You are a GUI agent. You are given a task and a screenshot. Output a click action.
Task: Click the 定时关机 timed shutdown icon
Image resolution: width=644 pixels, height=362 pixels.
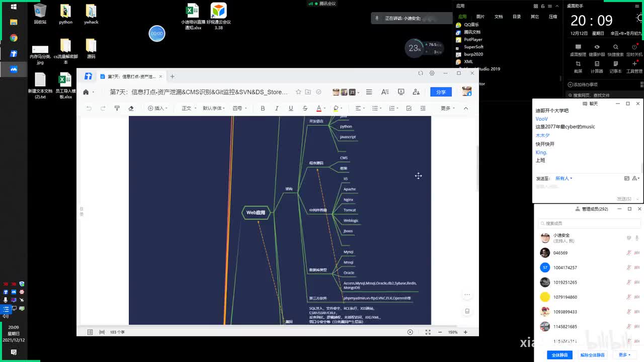pos(634,50)
